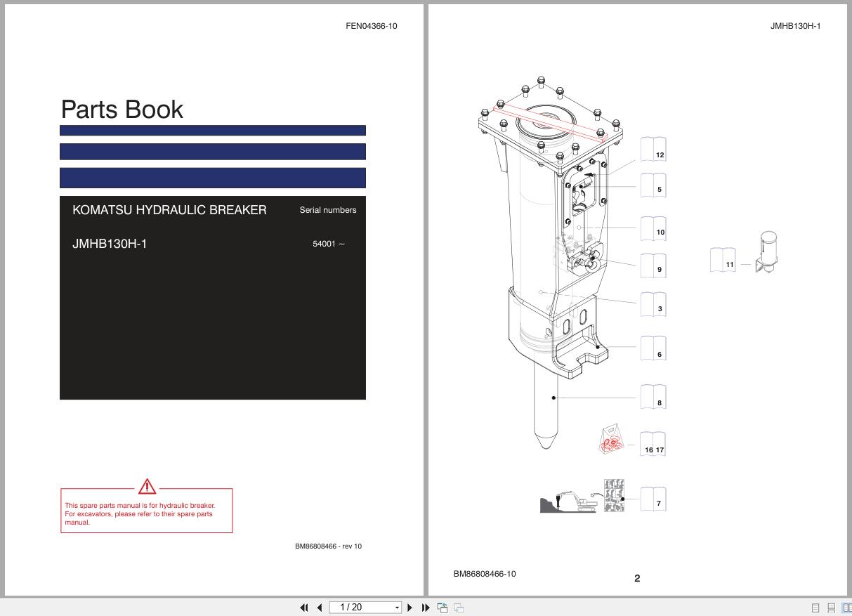This screenshot has height=616, width=852.
Task: Open book link for part 7
Action: (653, 498)
